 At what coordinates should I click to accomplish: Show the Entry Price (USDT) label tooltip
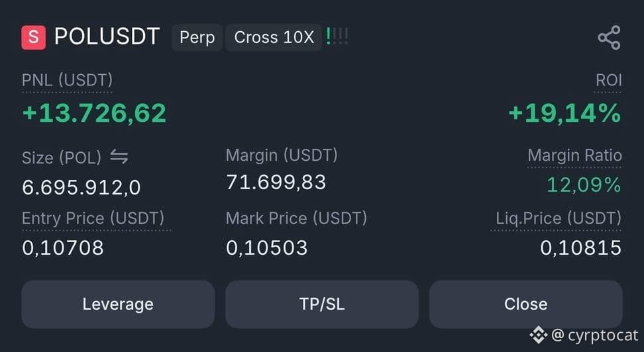pos(93,218)
